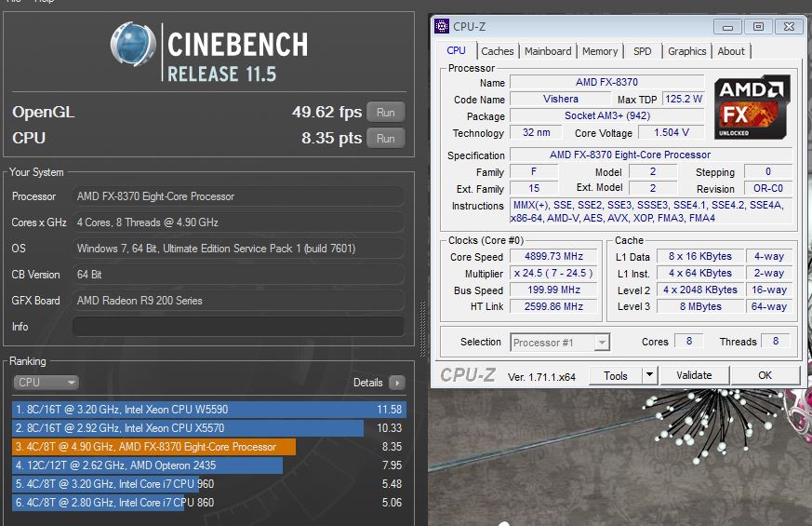Click the L1 Data value 8 x 16 KBytes

(x=700, y=256)
